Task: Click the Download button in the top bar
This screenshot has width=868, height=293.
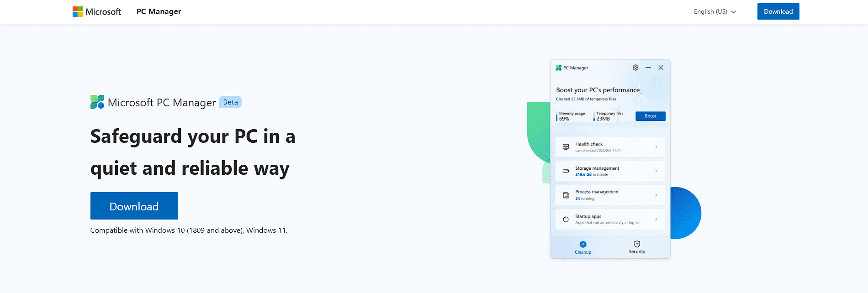Action: 778,11
